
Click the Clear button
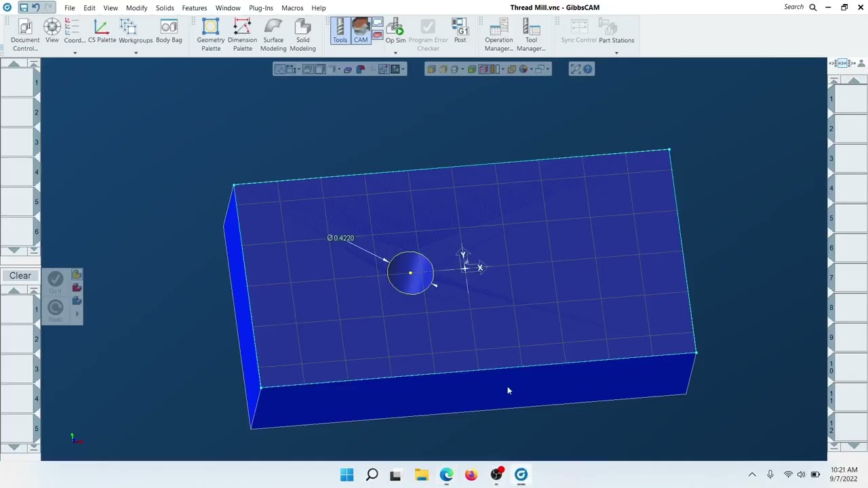click(x=20, y=276)
